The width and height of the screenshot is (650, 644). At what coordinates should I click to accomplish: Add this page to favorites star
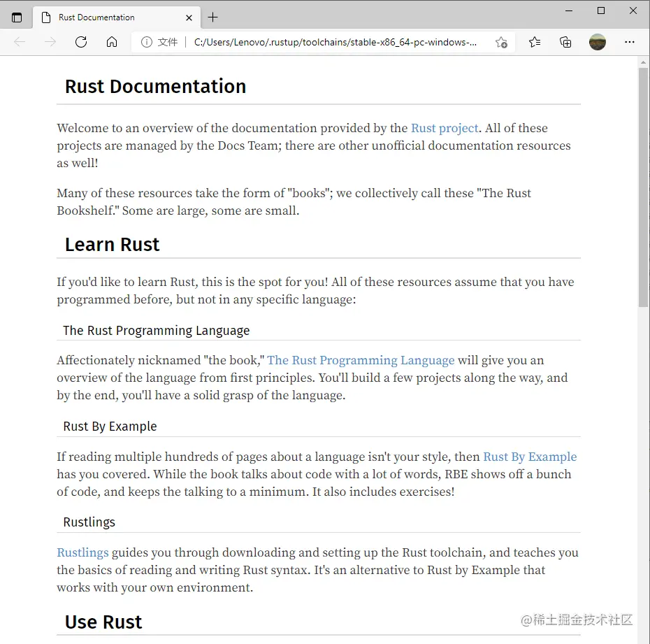pos(501,42)
